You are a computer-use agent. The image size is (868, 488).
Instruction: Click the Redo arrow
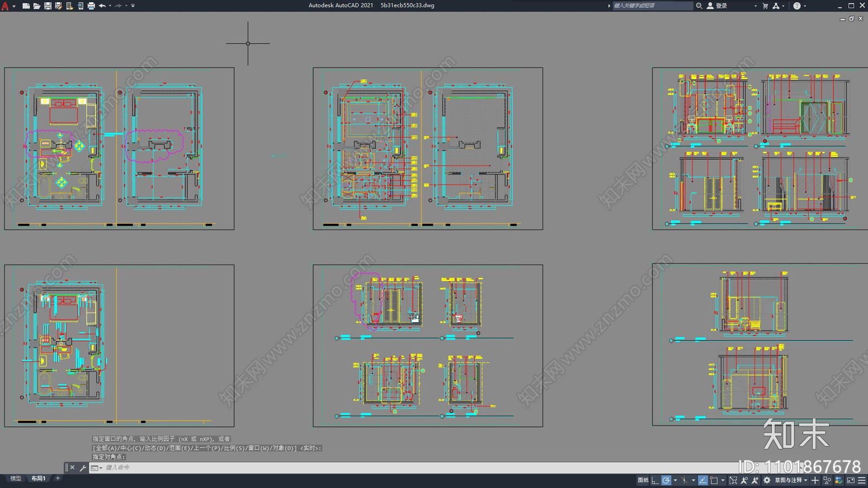tap(118, 6)
